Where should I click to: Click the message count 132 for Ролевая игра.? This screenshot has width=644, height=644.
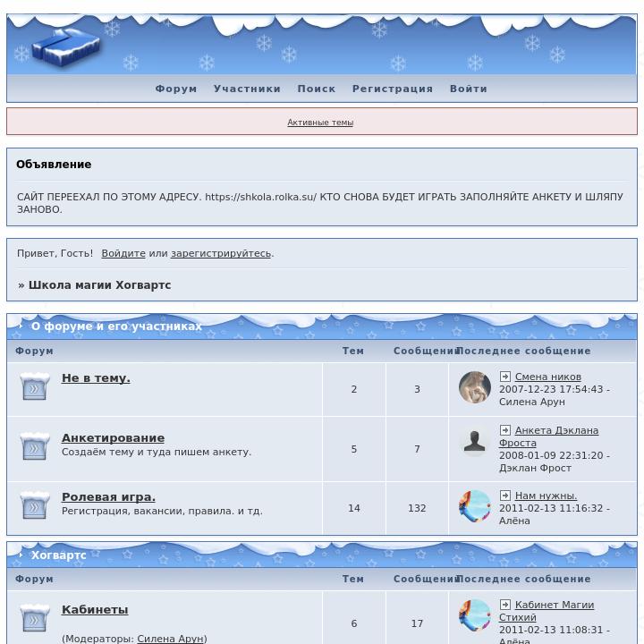(417, 508)
